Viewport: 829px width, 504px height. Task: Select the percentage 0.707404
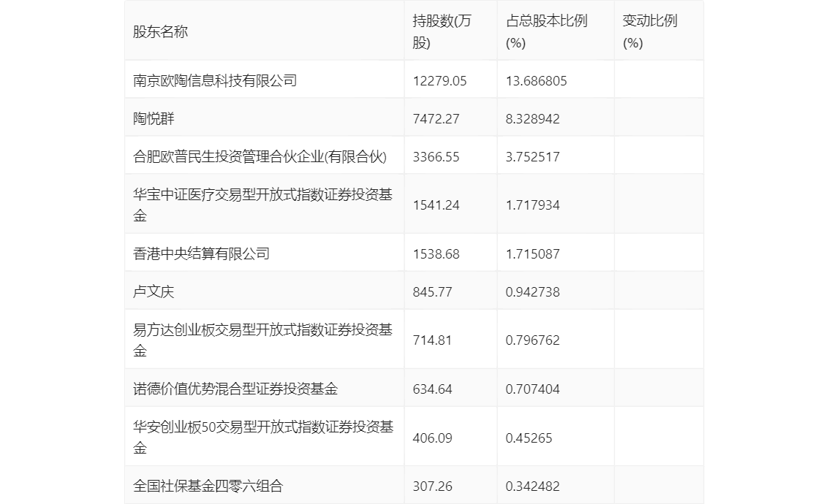(532, 389)
